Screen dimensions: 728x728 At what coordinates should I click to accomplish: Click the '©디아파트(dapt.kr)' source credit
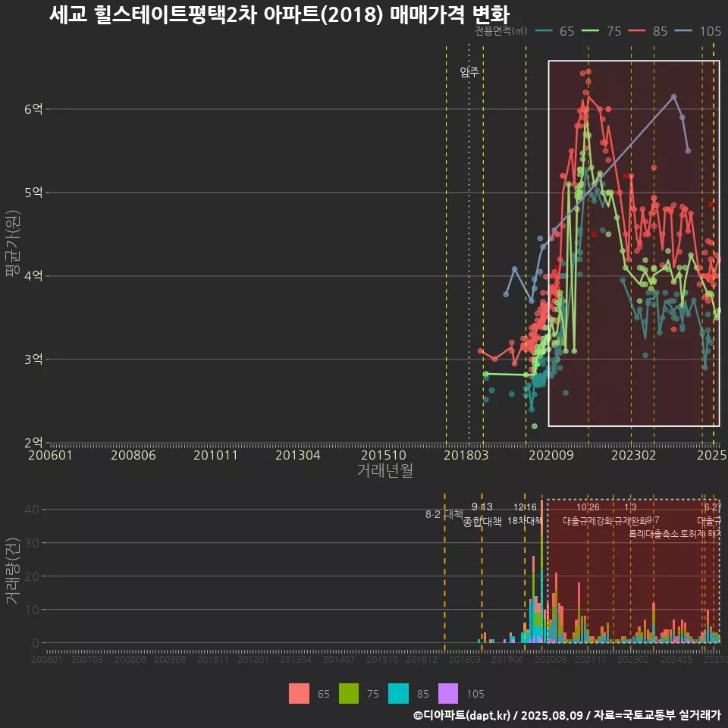pyautogui.click(x=462, y=715)
